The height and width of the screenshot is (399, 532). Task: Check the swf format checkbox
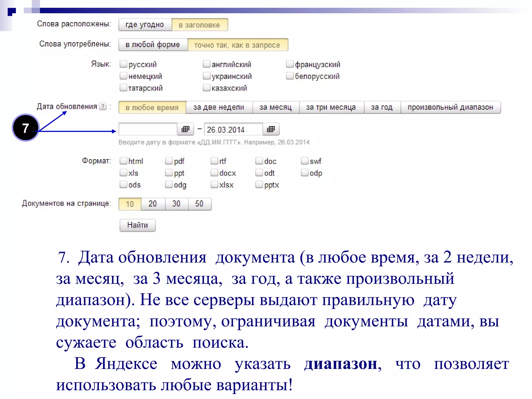[x=305, y=161]
